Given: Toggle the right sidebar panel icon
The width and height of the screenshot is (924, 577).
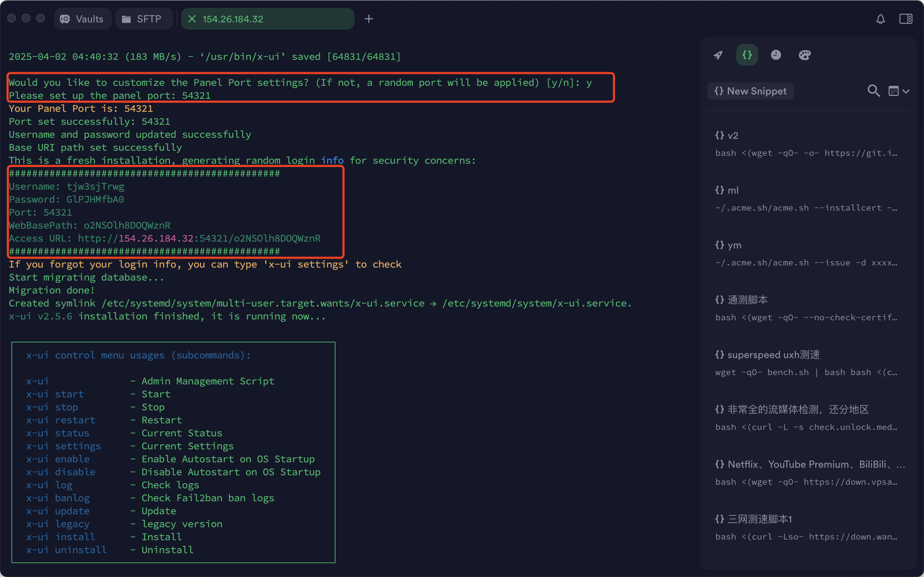Looking at the screenshot, I should click(x=906, y=19).
